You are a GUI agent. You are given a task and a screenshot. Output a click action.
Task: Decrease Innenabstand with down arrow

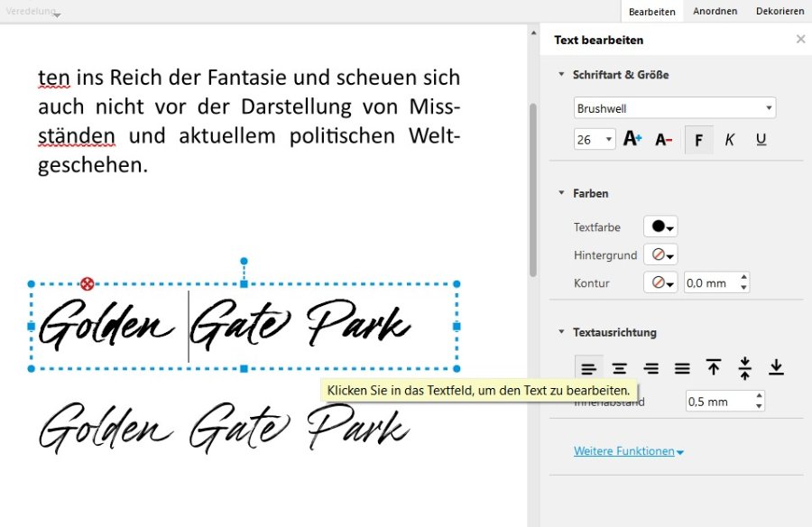coord(759,406)
